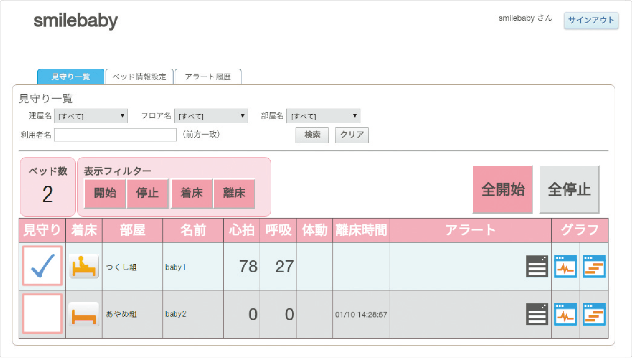The width and height of the screenshot is (632, 364).
Task: Expand the 建屋名 dropdown
Action: (91, 116)
